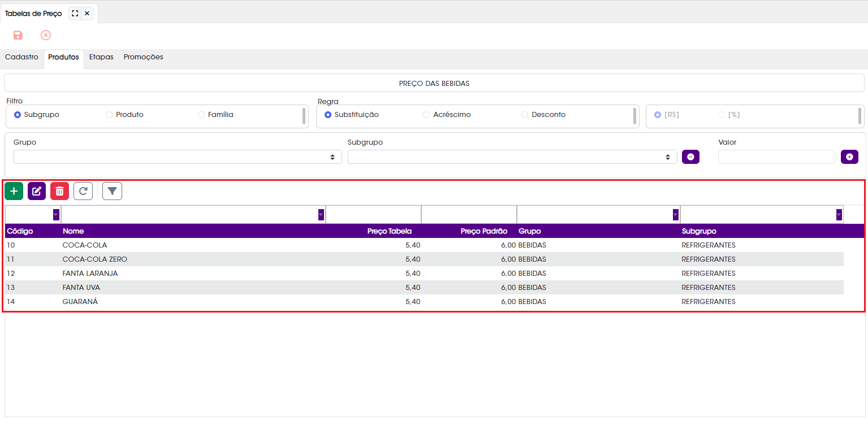This screenshot has height=425, width=868.
Task: Switch to the Cadastro tab
Action: click(x=21, y=57)
